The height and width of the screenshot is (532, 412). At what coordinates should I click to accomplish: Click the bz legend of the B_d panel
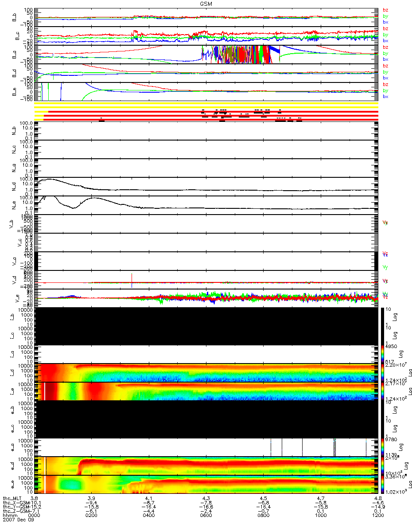coord(385,66)
